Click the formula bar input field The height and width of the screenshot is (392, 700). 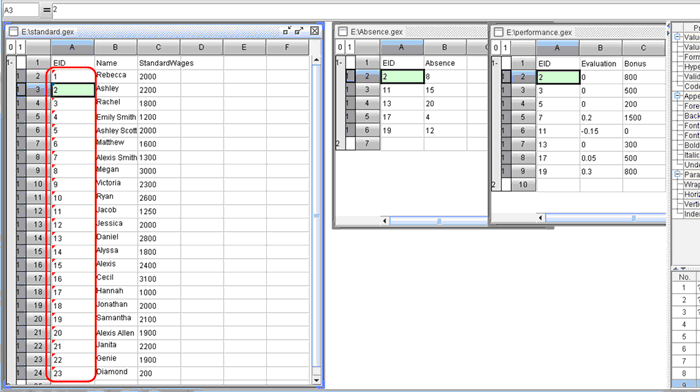click(375, 9)
